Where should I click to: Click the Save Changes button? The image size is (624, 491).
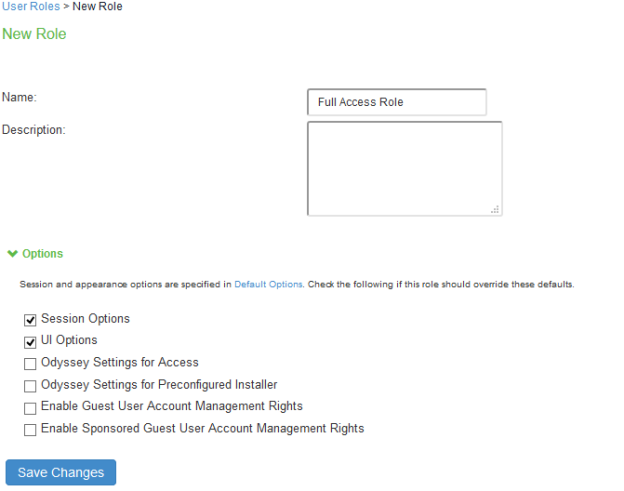[61, 472]
